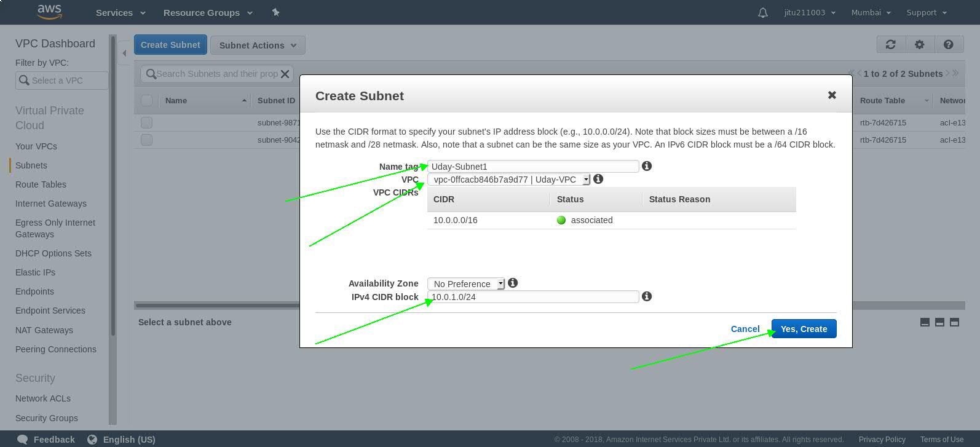Screen dimensions: 980x447
Task: Open the AWS home logo
Action: [x=50, y=12]
